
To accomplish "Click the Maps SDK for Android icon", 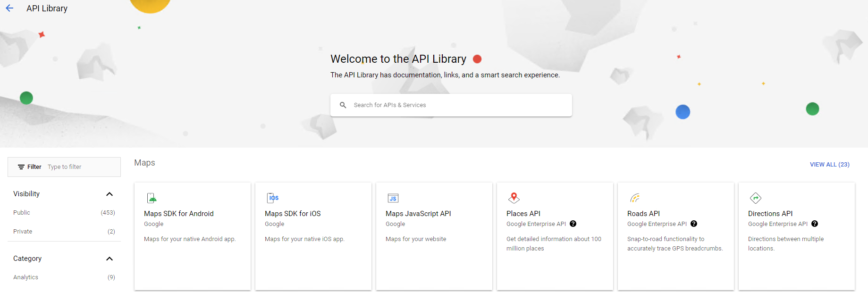I will point(152,198).
